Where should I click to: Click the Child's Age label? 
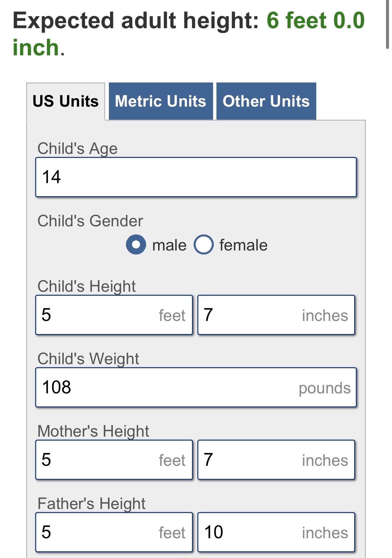77,149
